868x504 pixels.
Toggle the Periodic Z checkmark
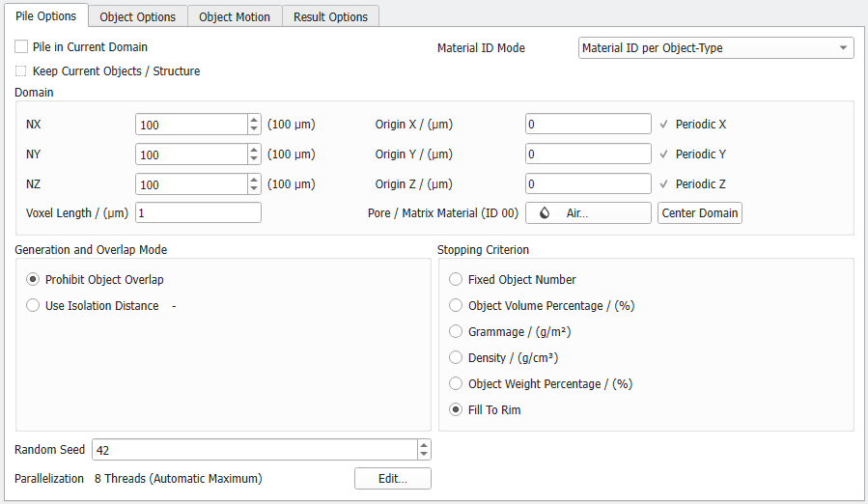point(663,183)
